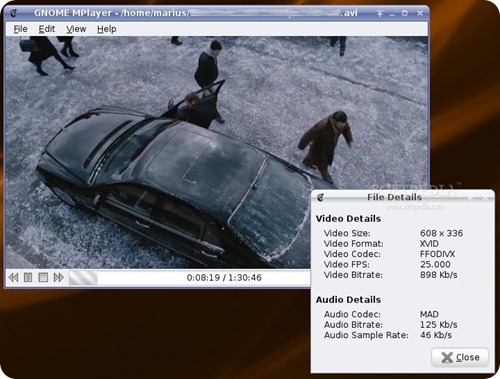
Task: Select the 125 Kb/s audio bitrate value
Action: click(439, 325)
